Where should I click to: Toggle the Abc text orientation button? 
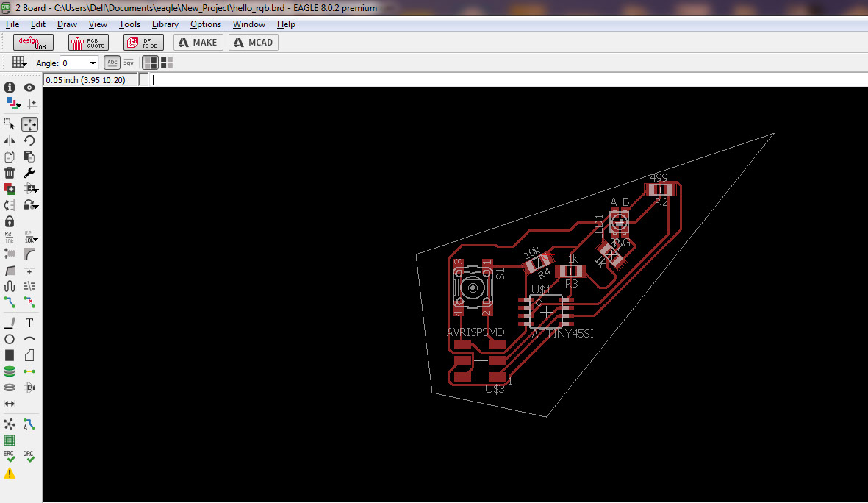(x=112, y=63)
